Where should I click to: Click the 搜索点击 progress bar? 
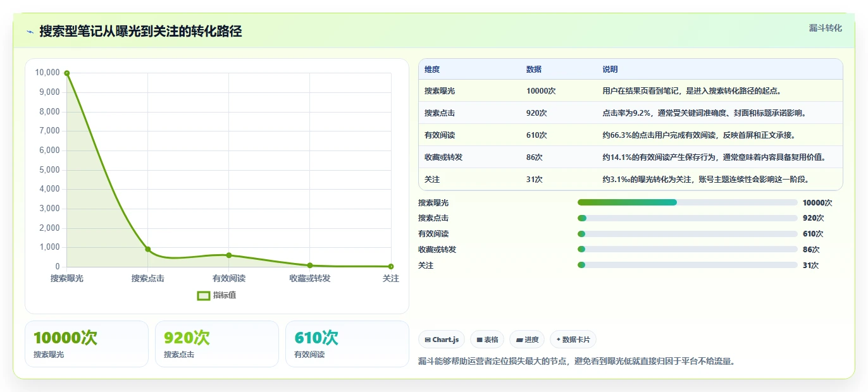[687, 218]
